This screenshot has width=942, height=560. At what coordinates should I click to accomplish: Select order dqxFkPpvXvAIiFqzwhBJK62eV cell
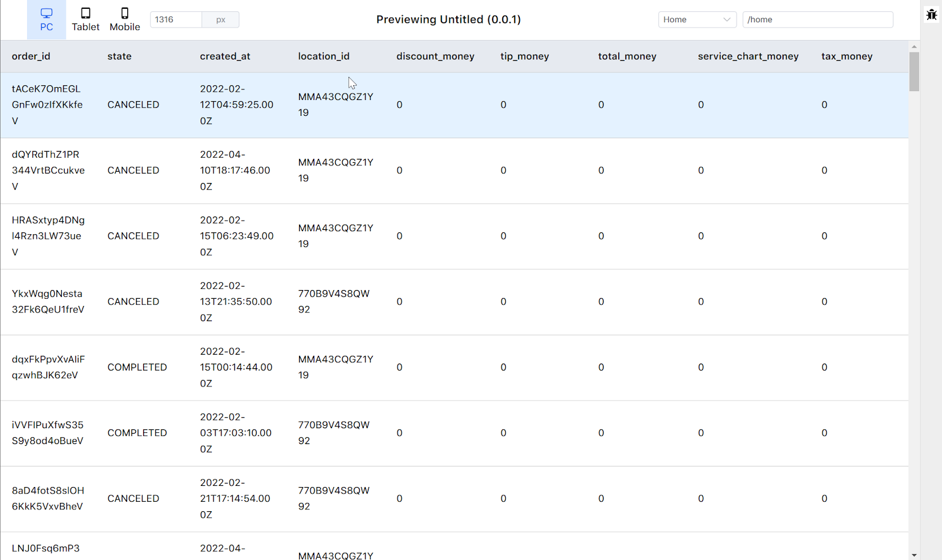[x=48, y=367]
